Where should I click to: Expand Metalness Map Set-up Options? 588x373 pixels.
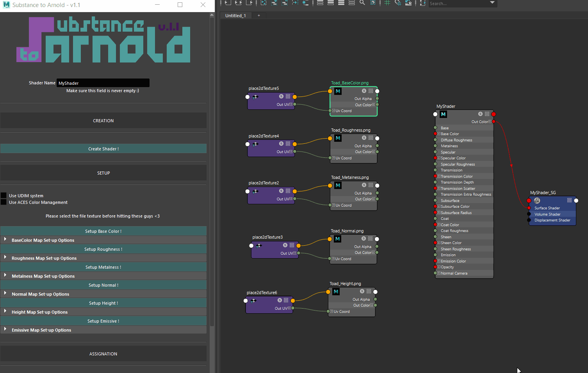(x=5, y=275)
